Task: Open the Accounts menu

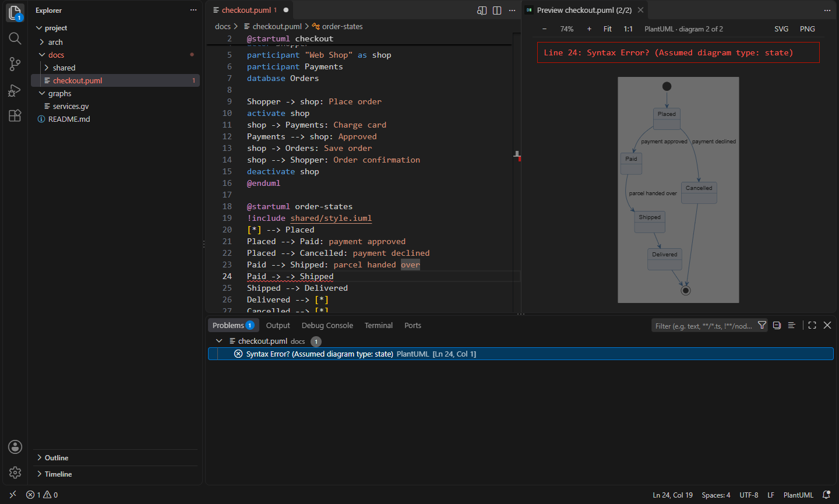Action: pos(15,447)
